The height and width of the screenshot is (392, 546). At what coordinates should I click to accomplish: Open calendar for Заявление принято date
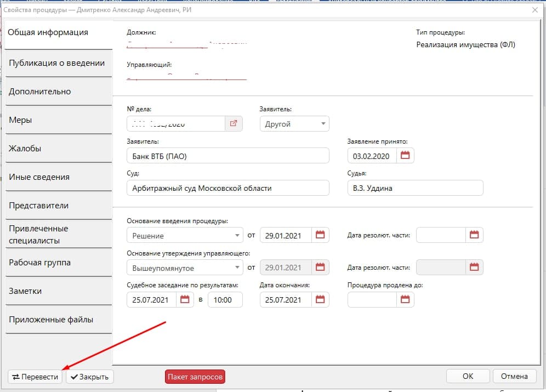click(405, 156)
